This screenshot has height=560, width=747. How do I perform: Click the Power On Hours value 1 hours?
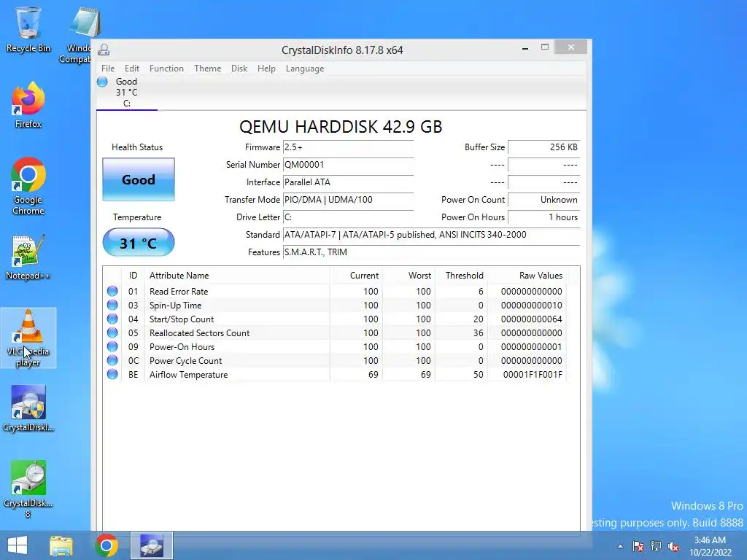click(544, 217)
